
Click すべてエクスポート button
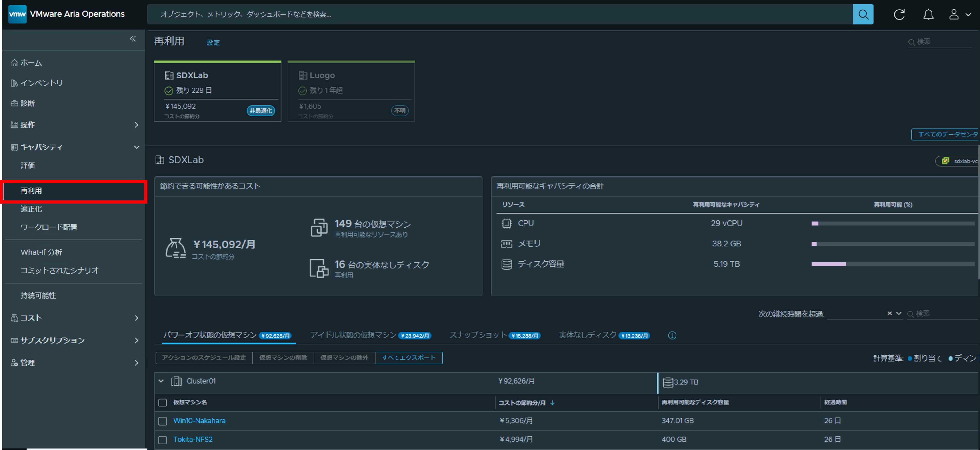tap(409, 358)
